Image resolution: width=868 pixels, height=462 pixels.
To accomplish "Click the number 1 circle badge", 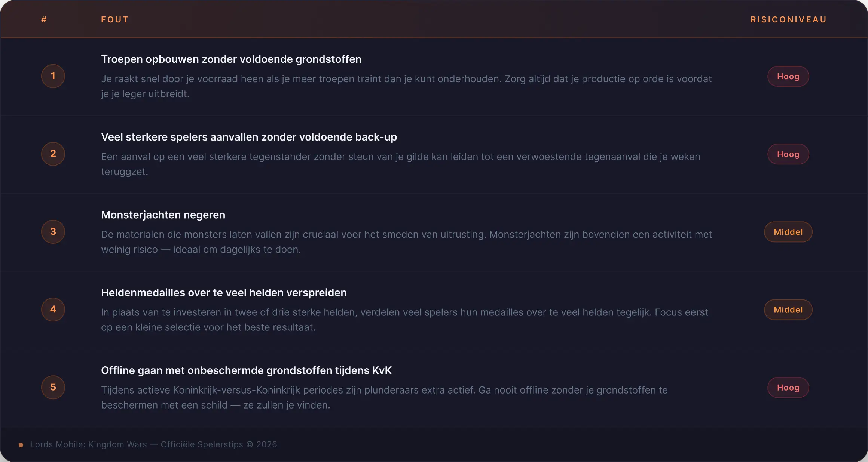I will click(53, 76).
